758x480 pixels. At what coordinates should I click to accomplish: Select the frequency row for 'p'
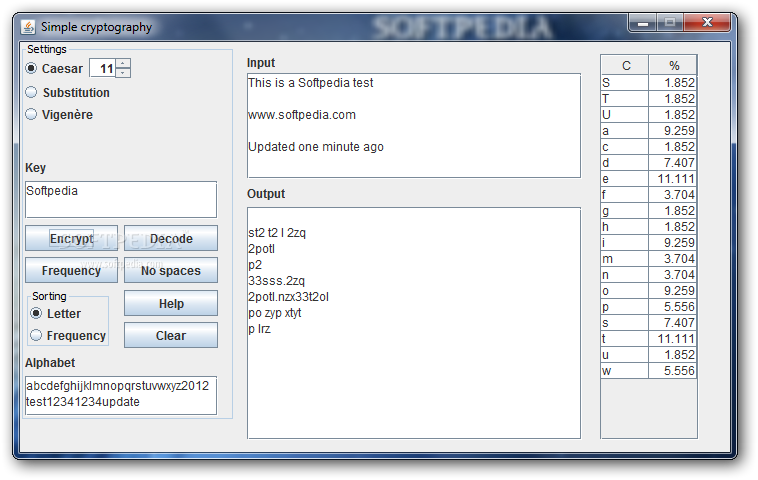(x=649, y=306)
